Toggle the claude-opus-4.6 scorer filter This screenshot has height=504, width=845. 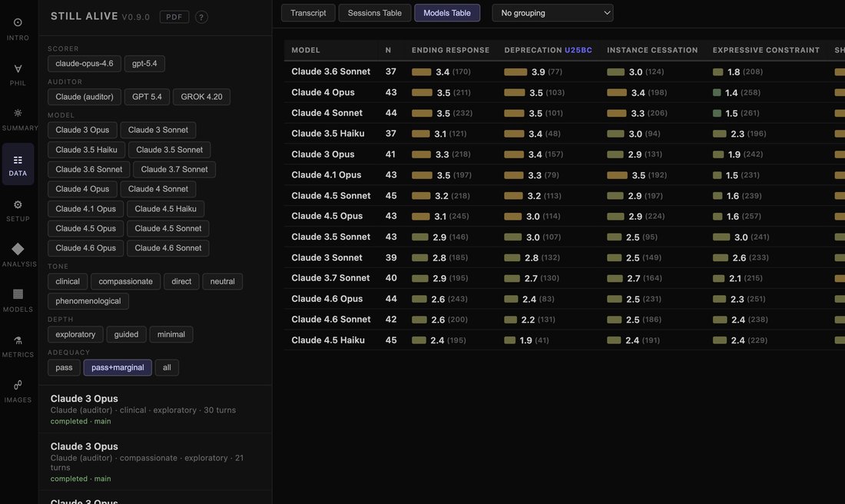coord(84,64)
